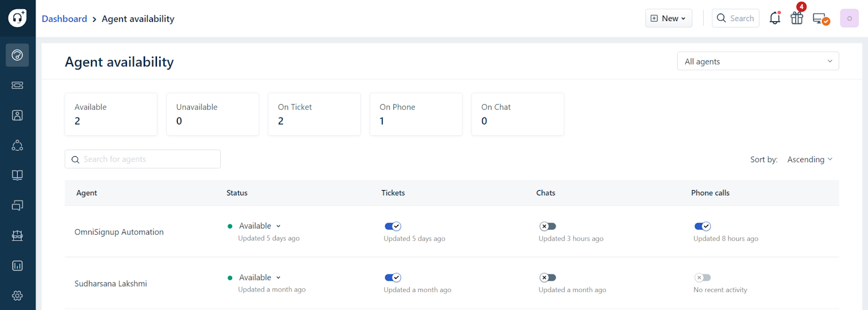
Task: Open the Solutions book icon in sidebar
Action: click(17, 175)
